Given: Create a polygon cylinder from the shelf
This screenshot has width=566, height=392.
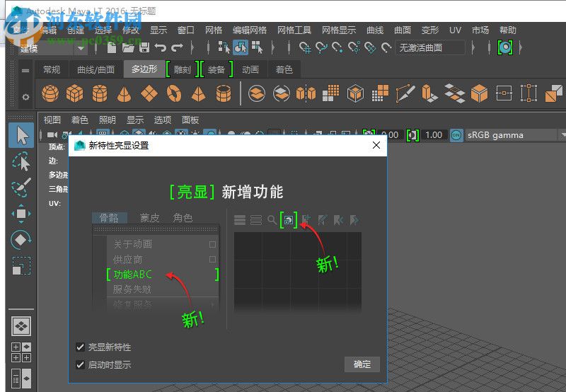Looking at the screenshot, I should pos(100,93).
